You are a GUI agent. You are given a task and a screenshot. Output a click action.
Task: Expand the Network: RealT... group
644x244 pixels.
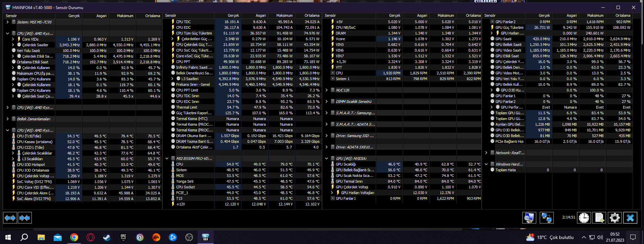[486, 153]
